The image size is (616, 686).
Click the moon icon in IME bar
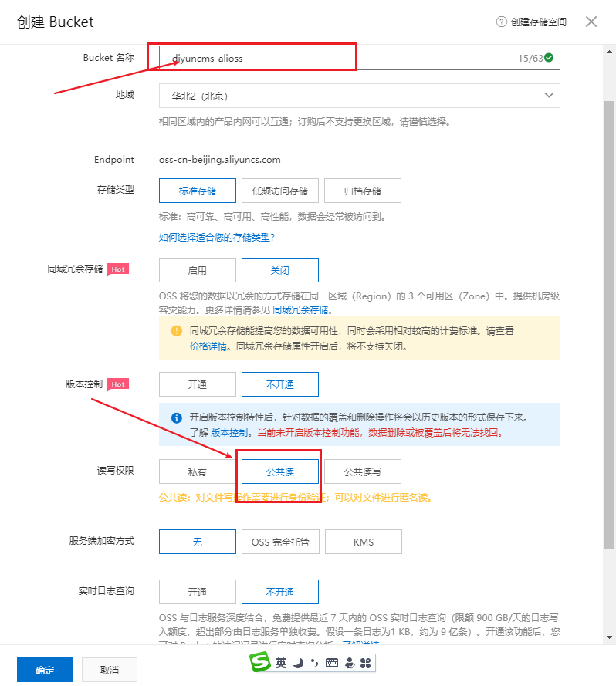pos(299,664)
